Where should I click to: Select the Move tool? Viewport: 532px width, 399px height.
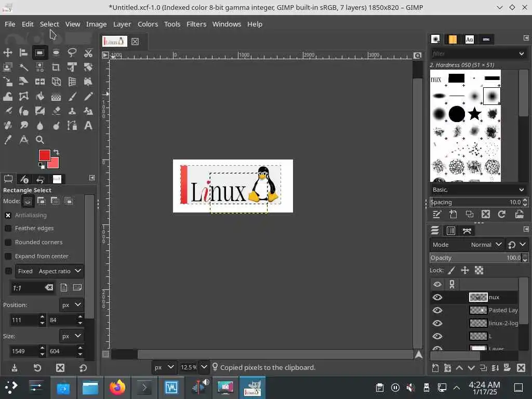[7, 52]
